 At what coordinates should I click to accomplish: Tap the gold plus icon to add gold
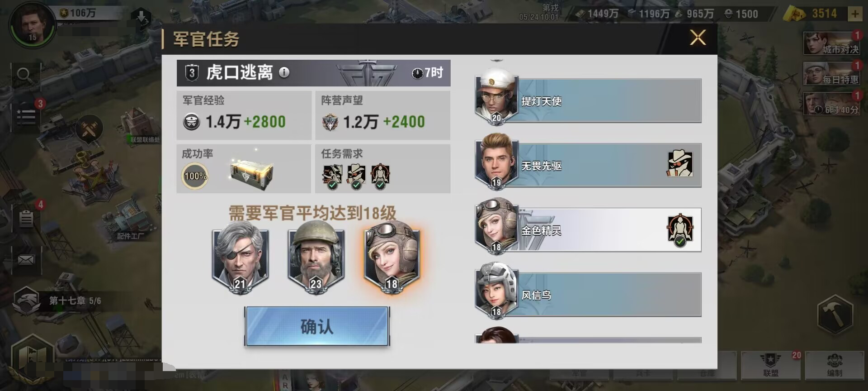(x=855, y=14)
